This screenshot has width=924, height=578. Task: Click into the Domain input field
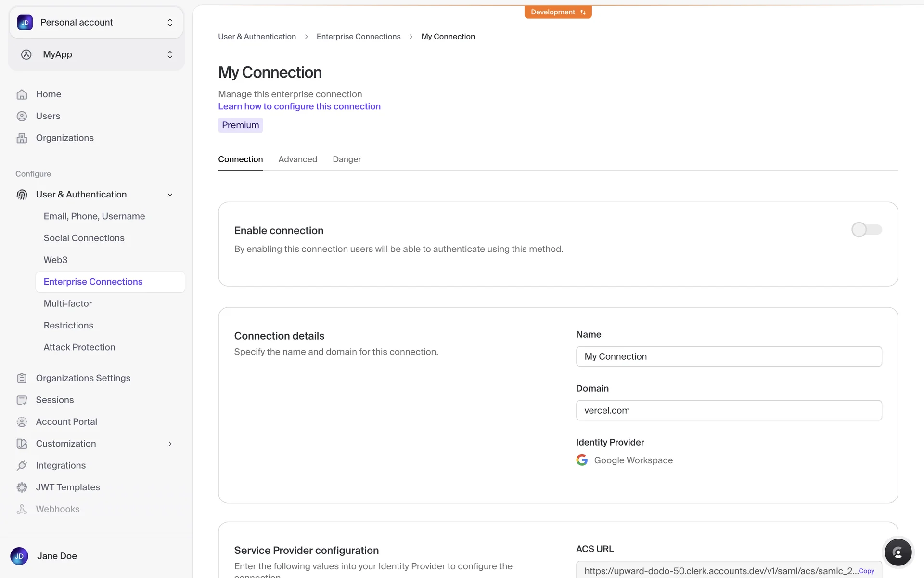point(729,410)
